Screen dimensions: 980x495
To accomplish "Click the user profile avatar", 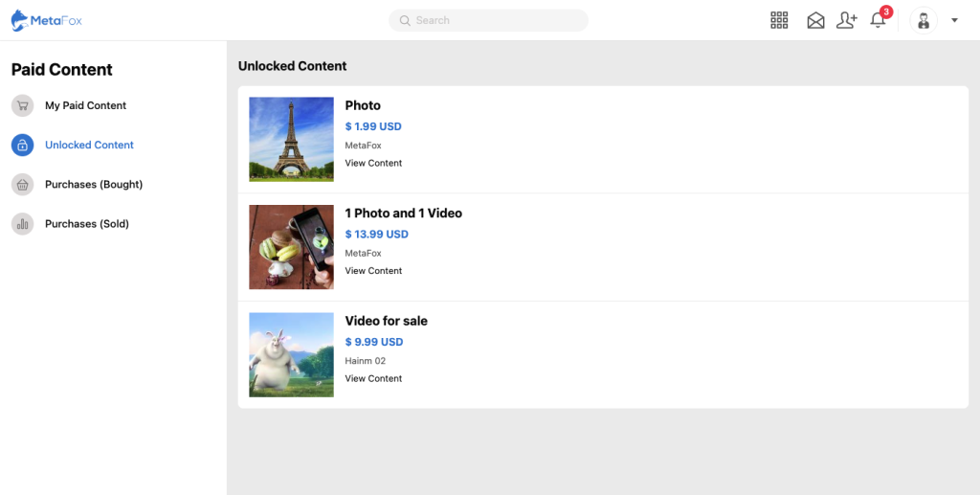I will pos(924,21).
